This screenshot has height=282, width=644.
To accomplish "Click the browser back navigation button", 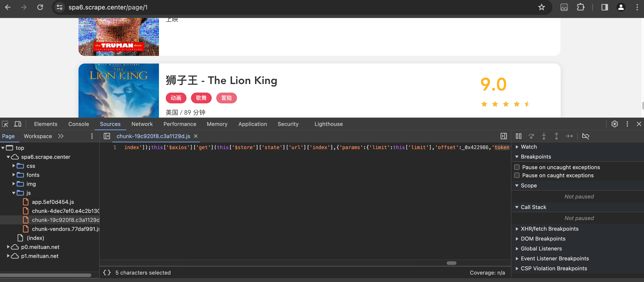I will (x=9, y=7).
